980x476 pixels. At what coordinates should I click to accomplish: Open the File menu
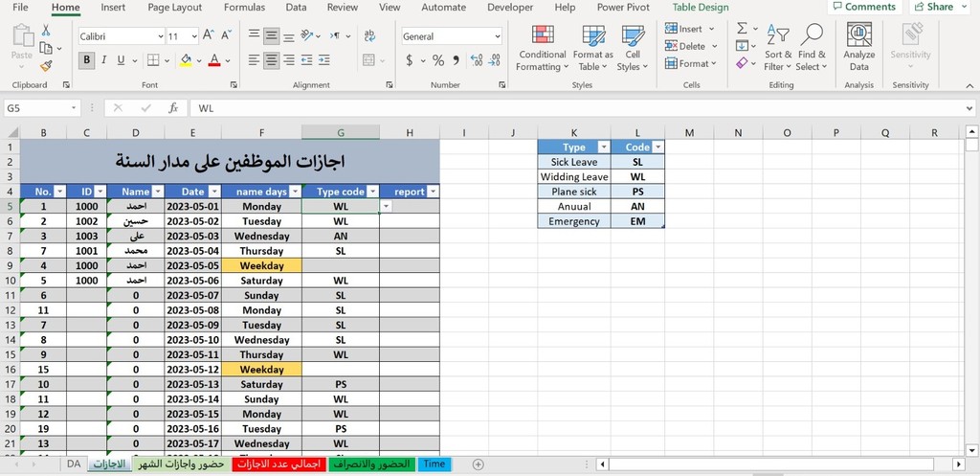pos(20,8)
